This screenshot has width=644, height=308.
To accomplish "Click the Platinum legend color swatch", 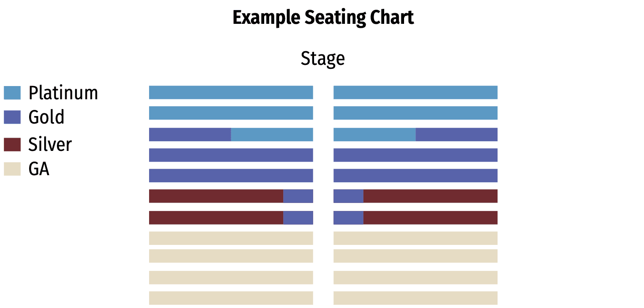I will (x=12, y=93).
